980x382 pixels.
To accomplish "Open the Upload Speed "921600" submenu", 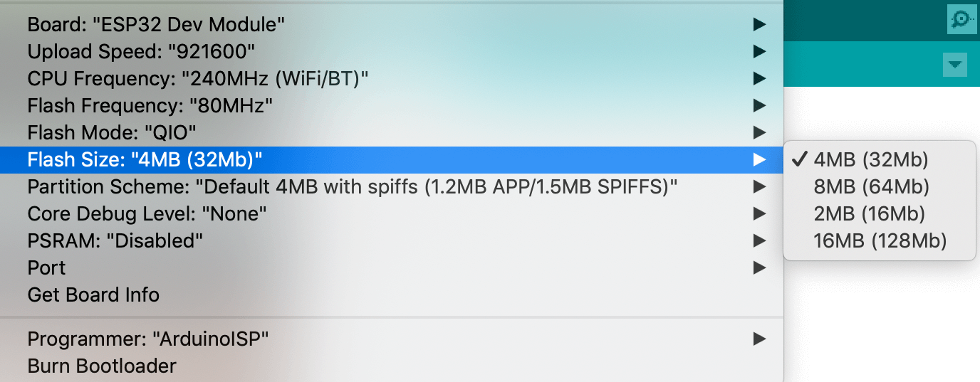I will 141,51.
